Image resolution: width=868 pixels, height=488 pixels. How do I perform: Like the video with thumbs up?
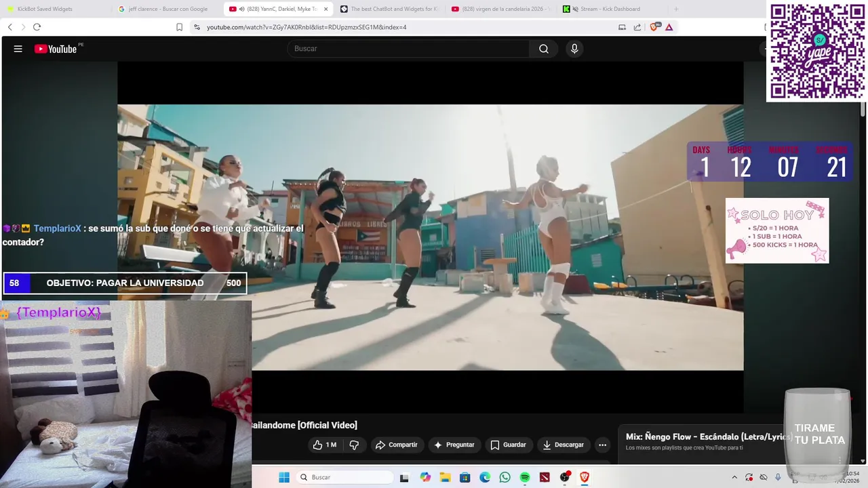click(x=325, y=445)
